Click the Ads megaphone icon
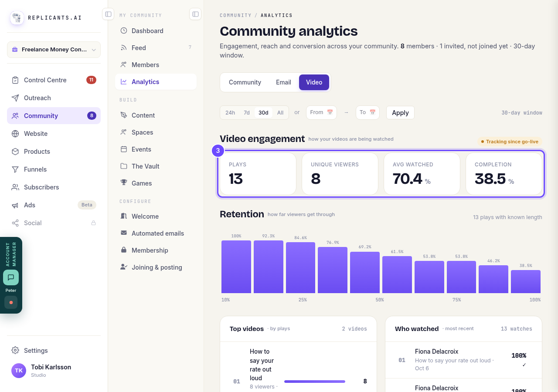The image size is (558, 392). (15, 205)
